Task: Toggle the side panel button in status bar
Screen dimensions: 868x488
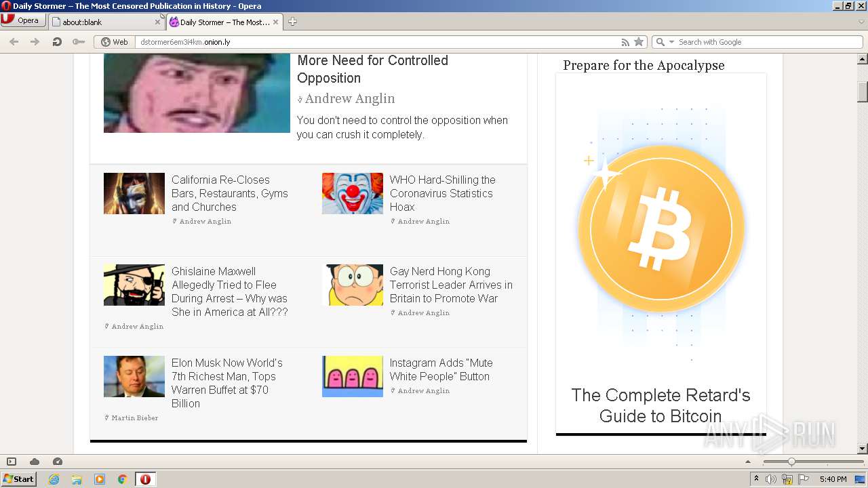Action: click(12, 462)
